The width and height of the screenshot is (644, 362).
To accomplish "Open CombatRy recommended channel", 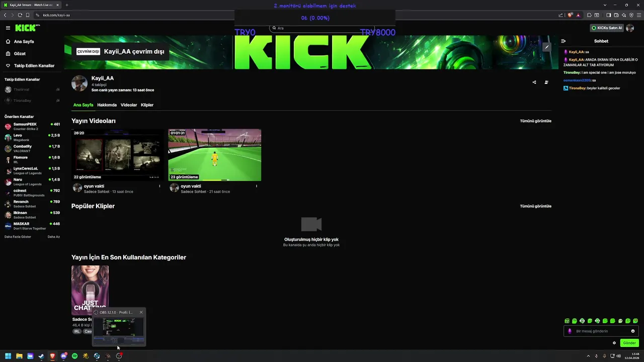I will tap(32, 148).
